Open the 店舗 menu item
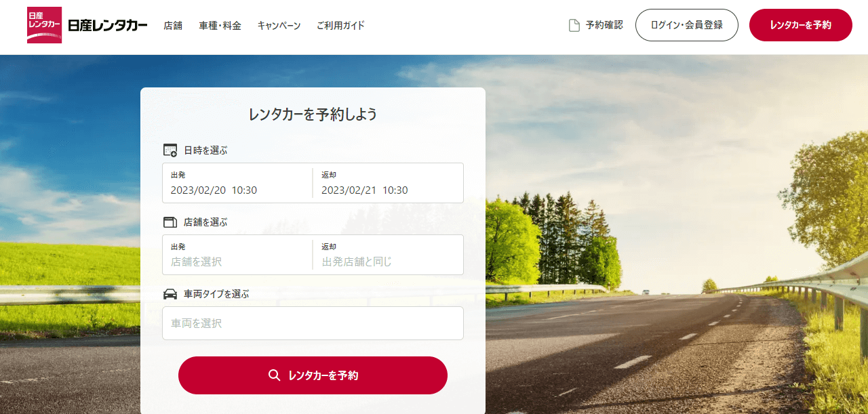Image resolution: width=868 pixels, height=414 pixels. [173, 26]
